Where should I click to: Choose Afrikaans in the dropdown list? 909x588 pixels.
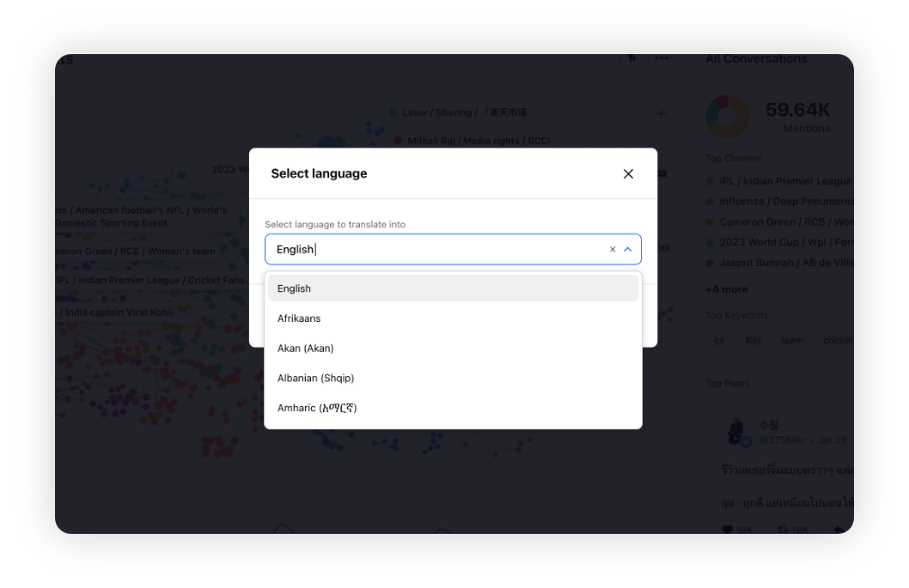453,318
